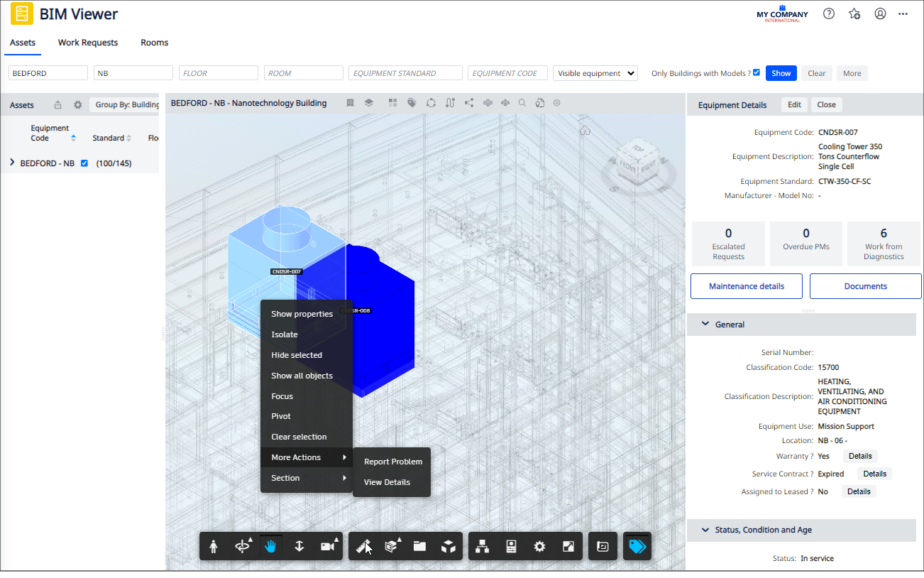This screenshot has width=924, height=578.
Task: Toggle the equipment tags visibility icon
Action: click(x=637, y=546)
